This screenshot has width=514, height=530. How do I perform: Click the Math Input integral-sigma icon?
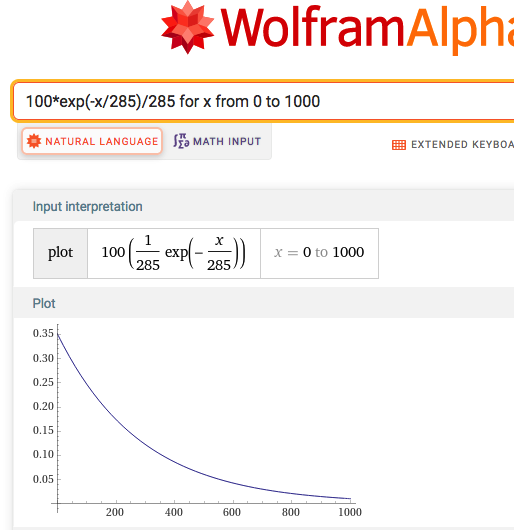[181, 141]
